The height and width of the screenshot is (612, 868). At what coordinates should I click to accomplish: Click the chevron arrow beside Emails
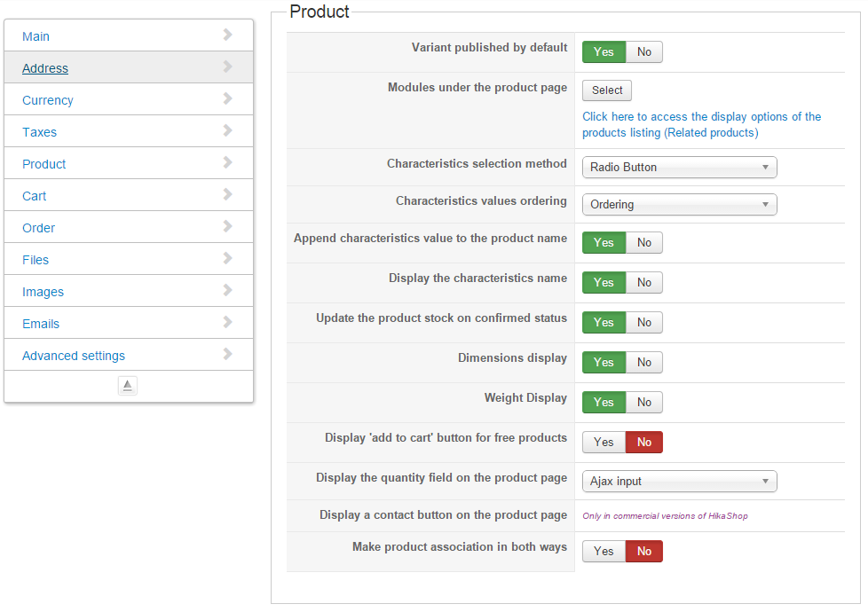click(x=228, y=323)
